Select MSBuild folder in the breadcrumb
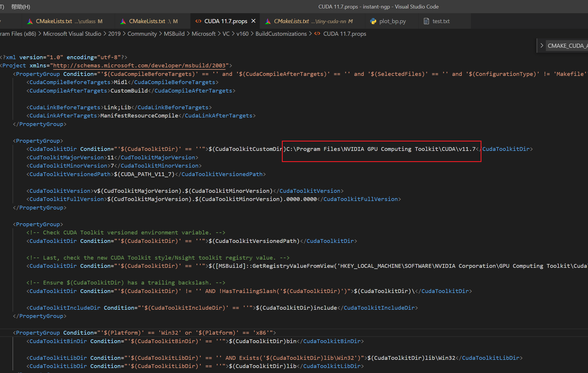The image size is (588, 373). (174, 34)
